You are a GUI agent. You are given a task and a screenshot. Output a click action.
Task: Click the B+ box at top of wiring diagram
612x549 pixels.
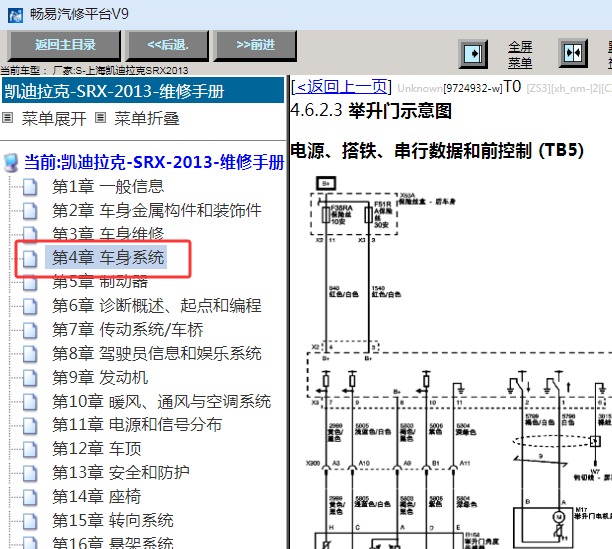pyautogui.click(x=326, y=183)
